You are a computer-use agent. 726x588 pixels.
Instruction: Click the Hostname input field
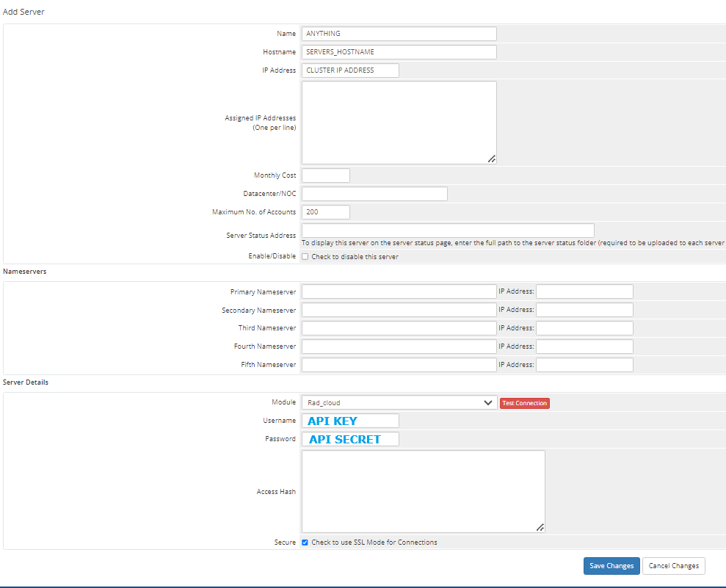399,52
